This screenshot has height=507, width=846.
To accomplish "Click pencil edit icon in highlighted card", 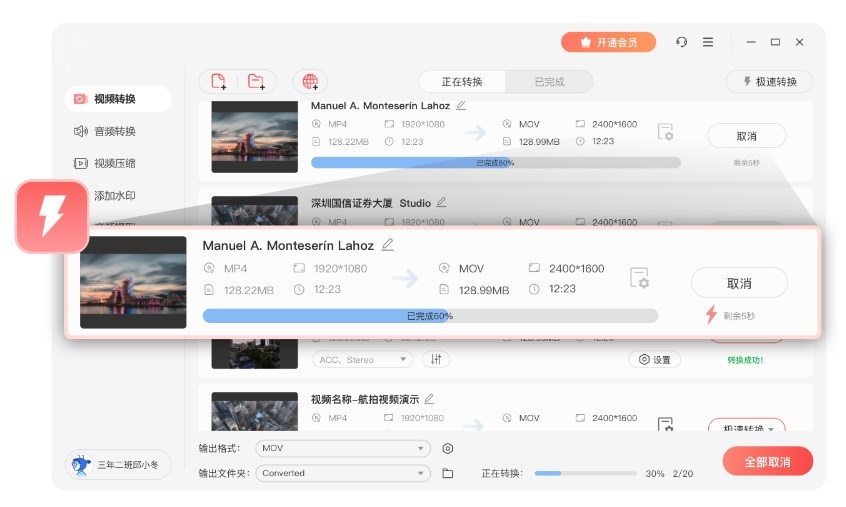I will [x=387, y=245].
